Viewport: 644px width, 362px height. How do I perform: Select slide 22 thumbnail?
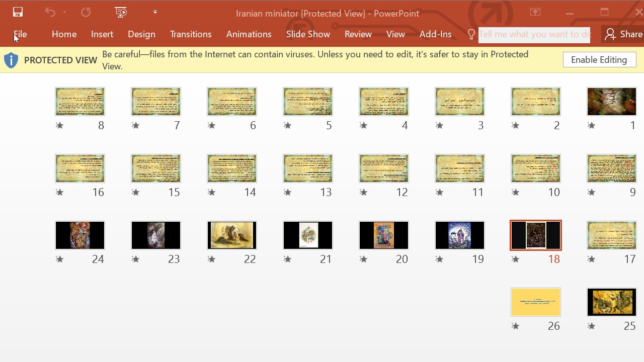tap(231, 235)
